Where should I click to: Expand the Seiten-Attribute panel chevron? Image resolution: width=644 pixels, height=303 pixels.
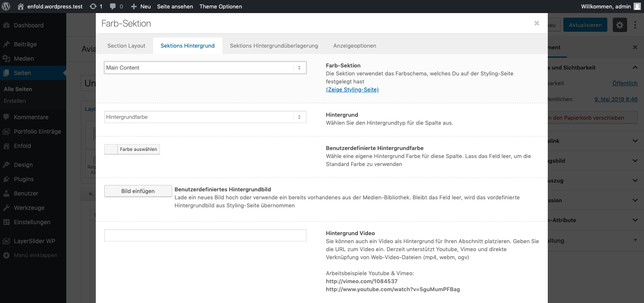click(x=635, y=220)
